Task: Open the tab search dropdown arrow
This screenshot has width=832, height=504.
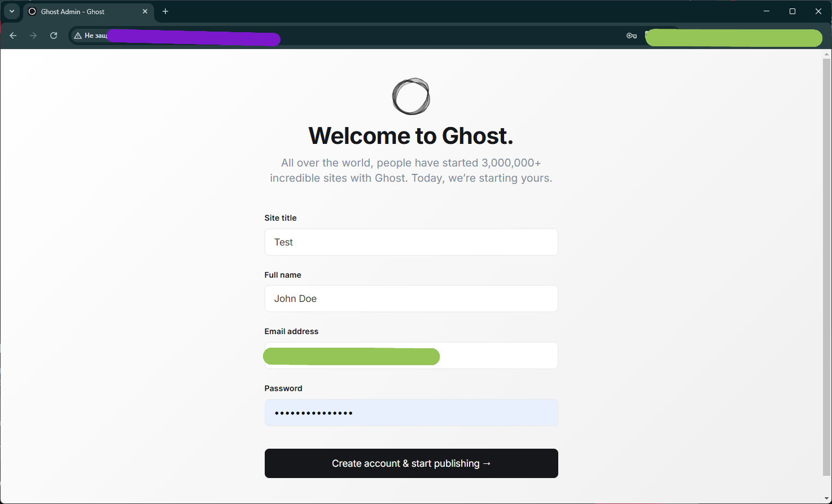Action: pyautogui.click(x=12, y=11)
